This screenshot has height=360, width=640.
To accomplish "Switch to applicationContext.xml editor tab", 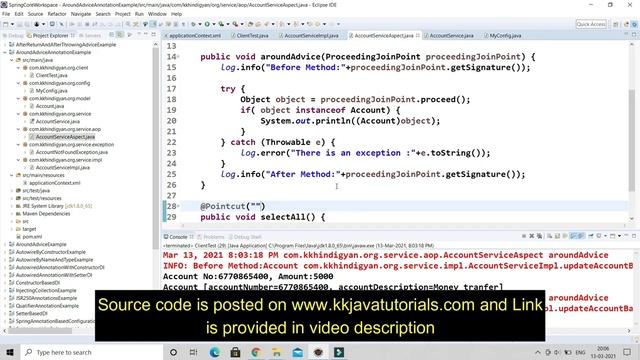I will 195,36.
